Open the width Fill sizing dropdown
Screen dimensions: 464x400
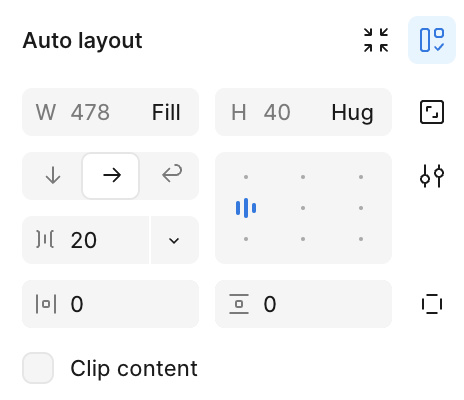click(x=166, y=112)
